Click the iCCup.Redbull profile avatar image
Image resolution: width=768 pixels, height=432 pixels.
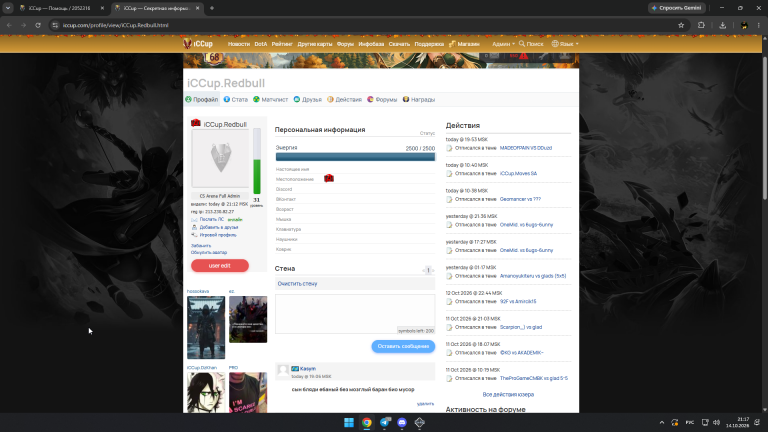click(220, 158)
